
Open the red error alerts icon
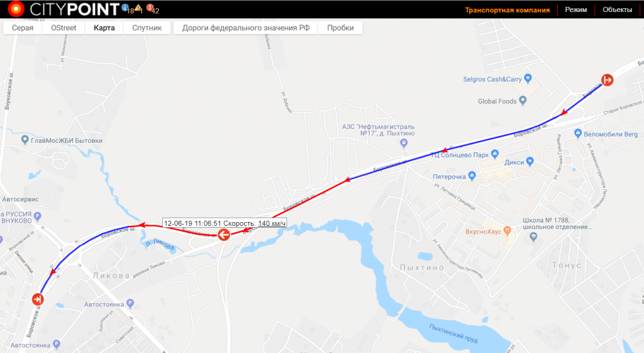click(150, 8)
